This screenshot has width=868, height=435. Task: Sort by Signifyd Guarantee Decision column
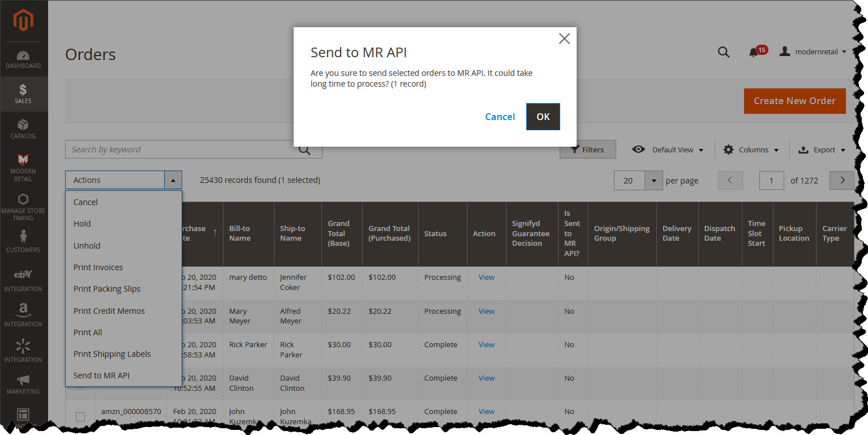pos(532,233)
